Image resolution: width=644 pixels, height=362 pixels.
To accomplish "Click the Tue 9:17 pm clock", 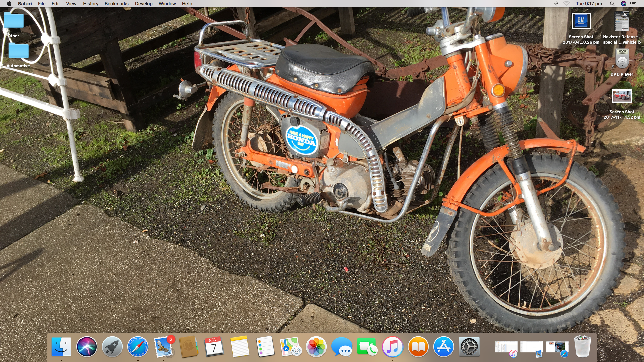I will 589,4.
